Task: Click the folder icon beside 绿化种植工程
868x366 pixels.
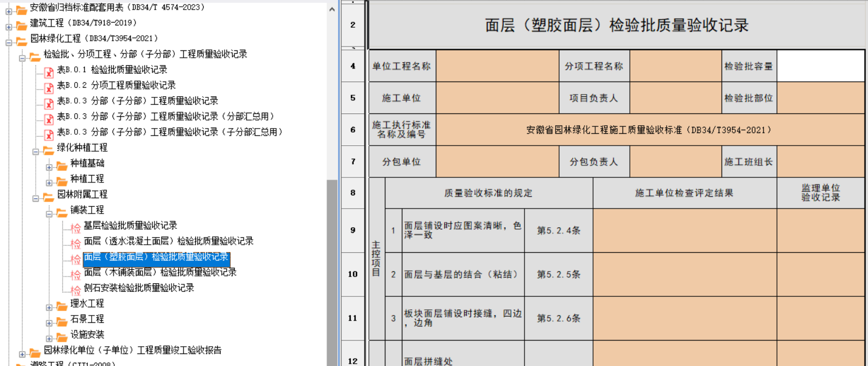Action: [x=49, y=150]
